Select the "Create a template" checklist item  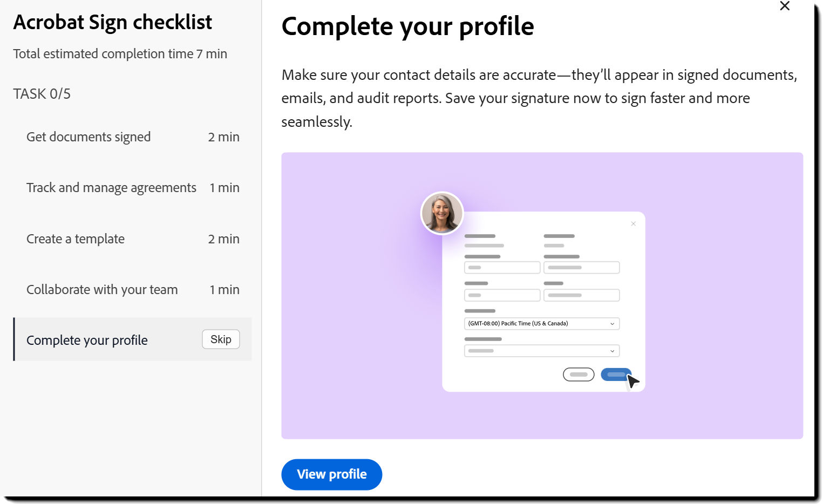[75, 239]
